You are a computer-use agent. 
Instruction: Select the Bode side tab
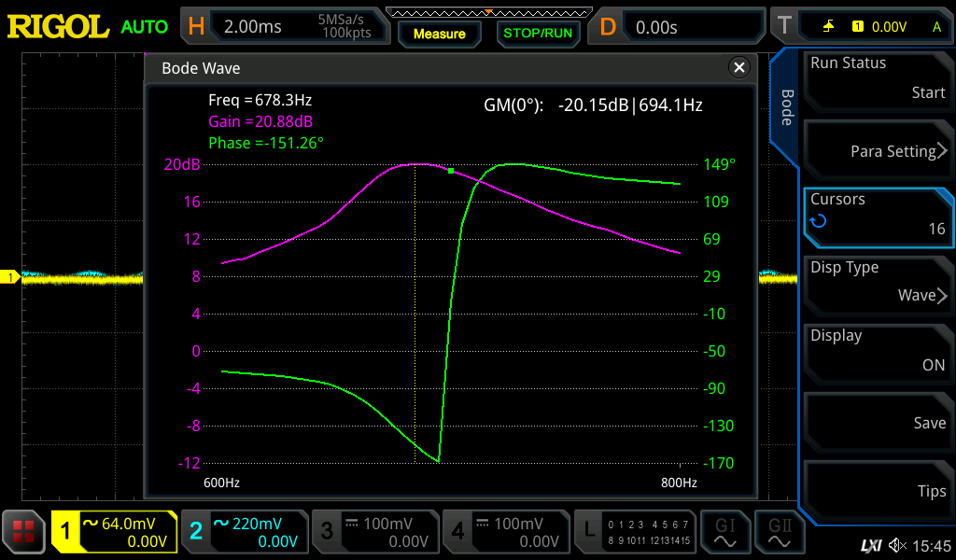(x=786, y=107)
